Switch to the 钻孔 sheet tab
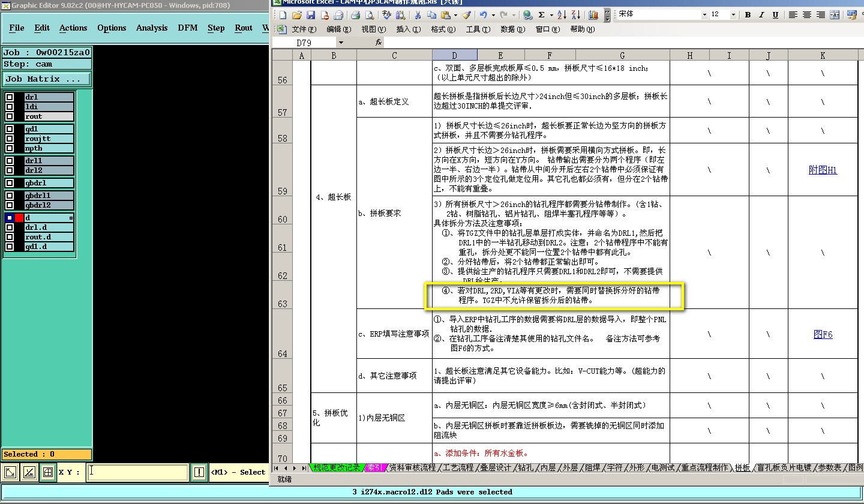 click(x=524, y=467)
